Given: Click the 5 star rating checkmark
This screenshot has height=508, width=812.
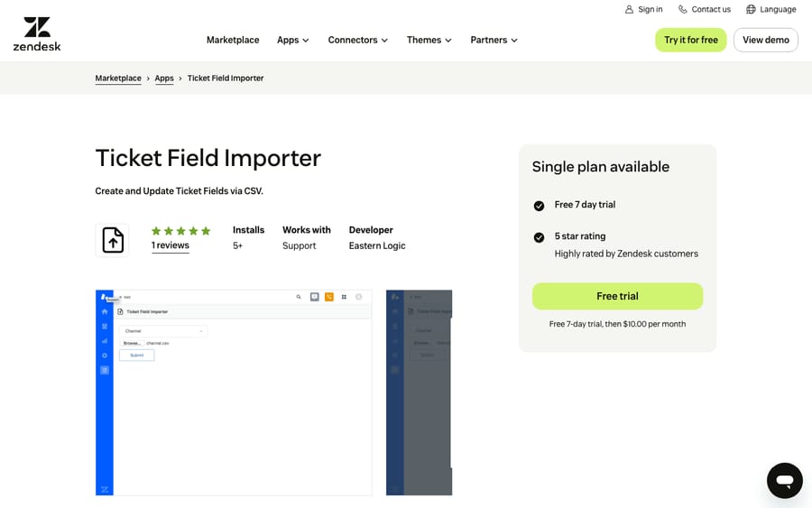Looking at the screenshot, I should (539, 237).
